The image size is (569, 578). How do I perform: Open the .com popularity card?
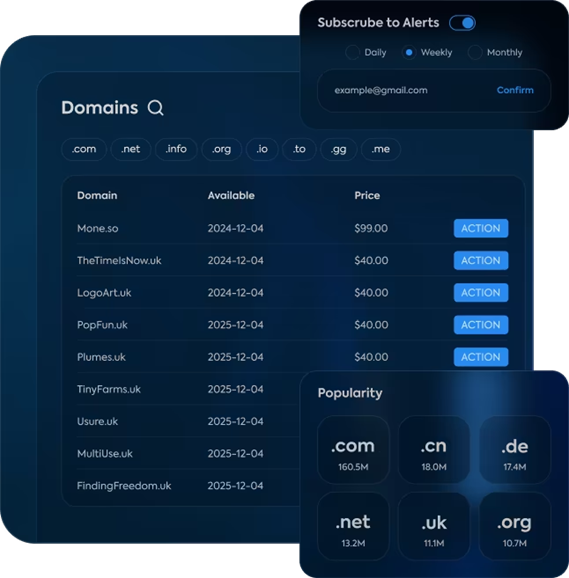pos(353,450)
